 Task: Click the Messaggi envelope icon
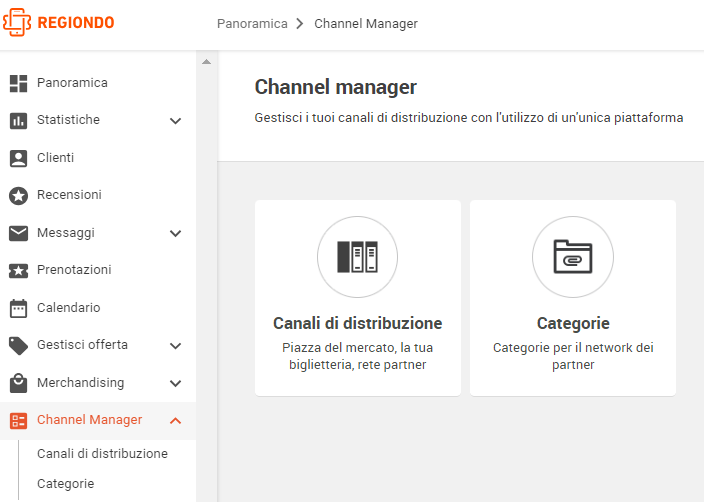(x=18, y=233)
